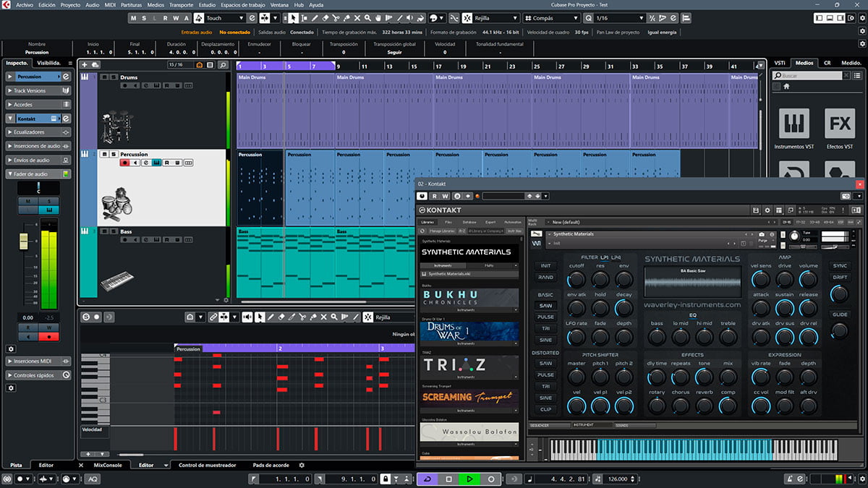Select the eraser in key editor toolbar
The image size is (868, 488).
pyautogui.click(x=282, y=317)
